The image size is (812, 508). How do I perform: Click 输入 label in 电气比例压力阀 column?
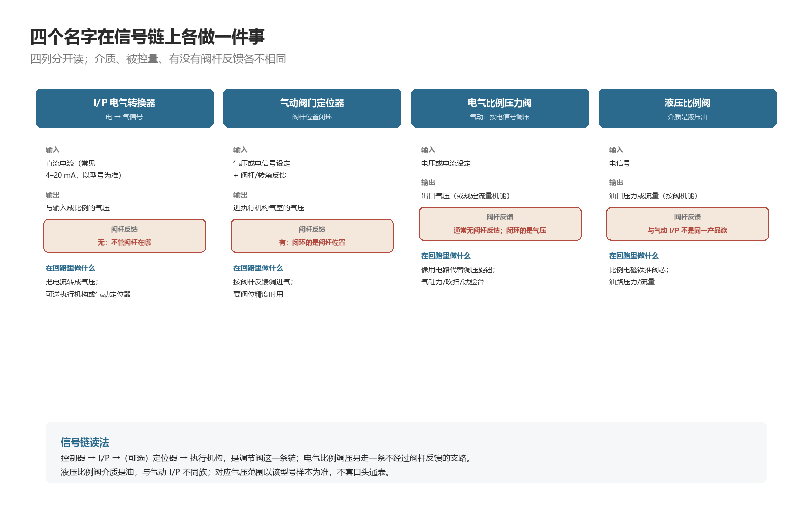[x=428, y=150]
